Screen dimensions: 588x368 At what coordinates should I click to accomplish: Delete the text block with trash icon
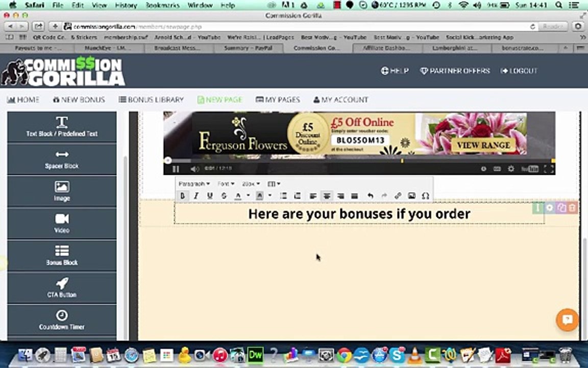pos(572,208)
